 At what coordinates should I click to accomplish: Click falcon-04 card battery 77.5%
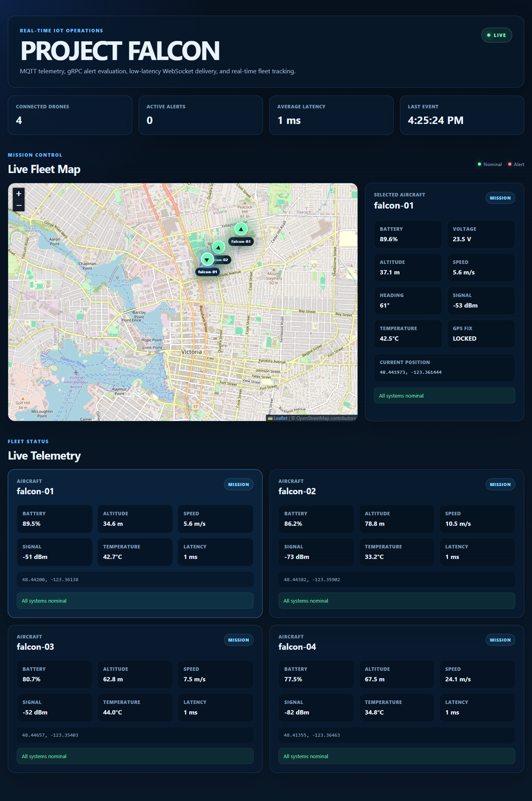point(293,679)
